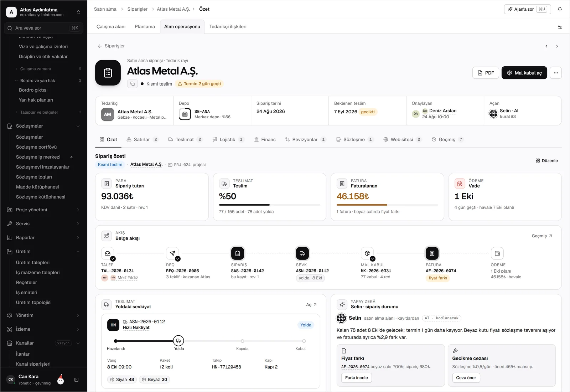Image resolution: width=570 pixels, height=392 pixels.
Task: Click the Fatura step icon in Belge akışı
Action: click(x=432, y=253)
